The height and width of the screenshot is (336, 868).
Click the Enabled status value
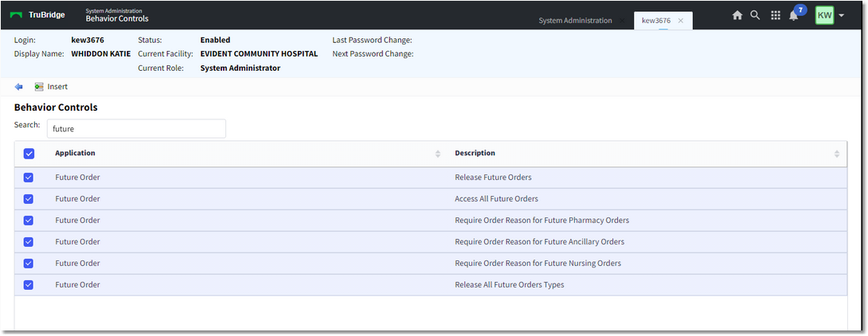coord(215,40)
